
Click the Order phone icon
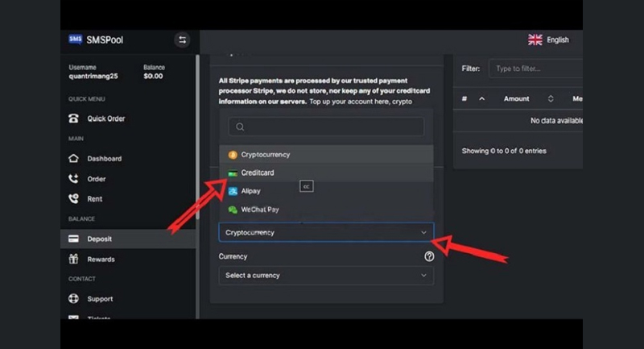(73, 178)
